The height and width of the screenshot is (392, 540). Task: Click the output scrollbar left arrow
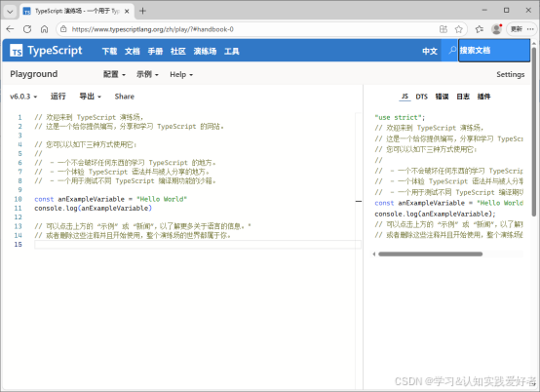click(374, 255)
